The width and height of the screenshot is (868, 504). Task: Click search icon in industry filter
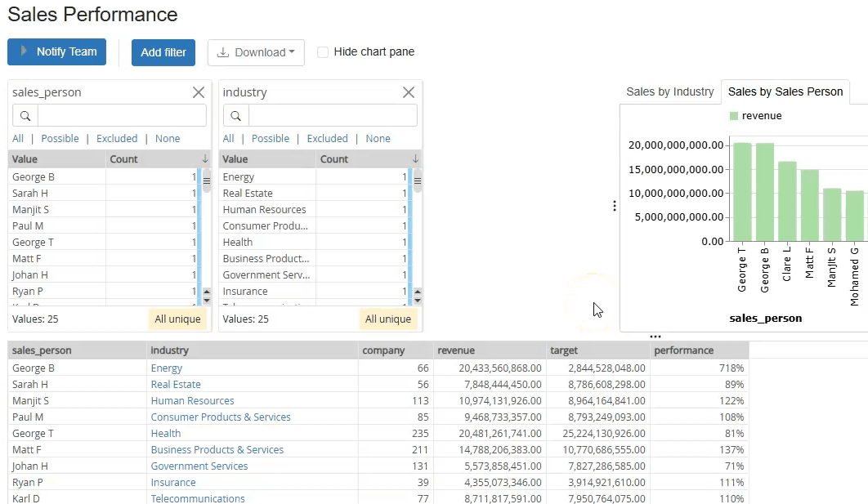236,115
